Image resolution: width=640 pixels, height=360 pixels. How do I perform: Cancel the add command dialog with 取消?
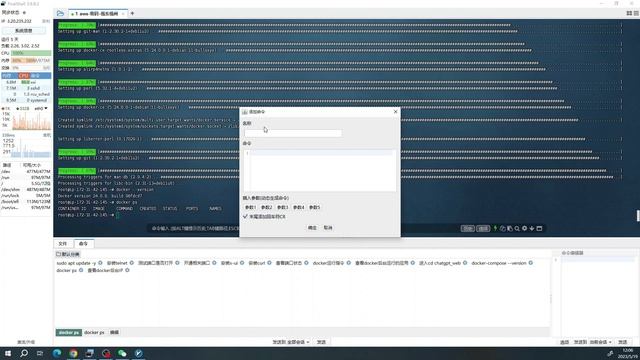[x=328, y=228]
